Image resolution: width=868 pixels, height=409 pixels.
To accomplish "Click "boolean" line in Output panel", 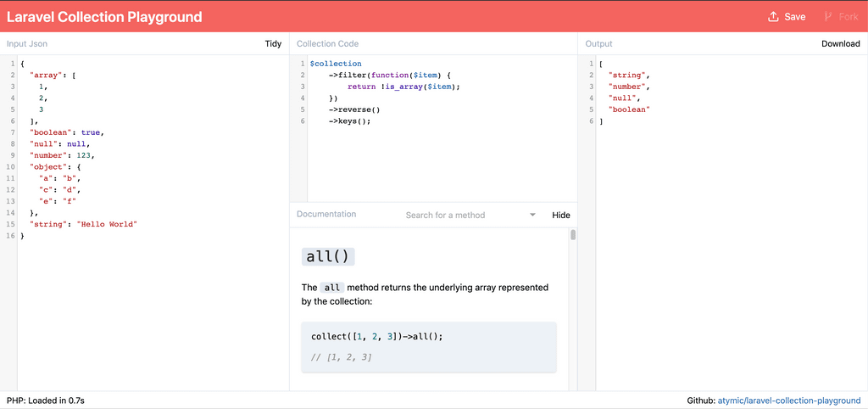I will [629, 109].
